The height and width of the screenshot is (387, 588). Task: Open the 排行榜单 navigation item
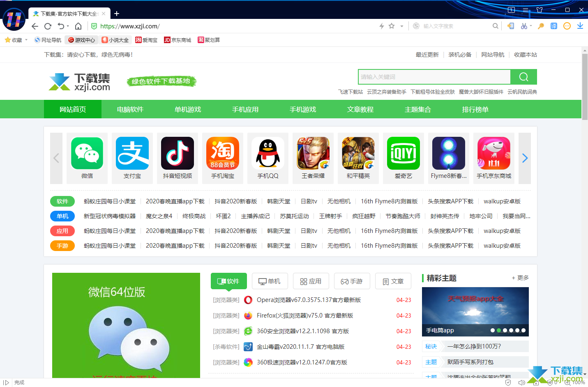(x=475, y=109)
